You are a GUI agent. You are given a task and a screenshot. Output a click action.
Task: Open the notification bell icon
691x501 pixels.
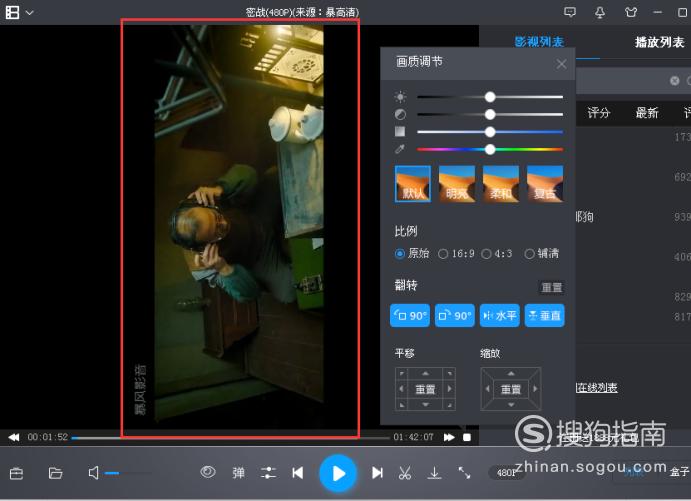(x=600, y=12)
